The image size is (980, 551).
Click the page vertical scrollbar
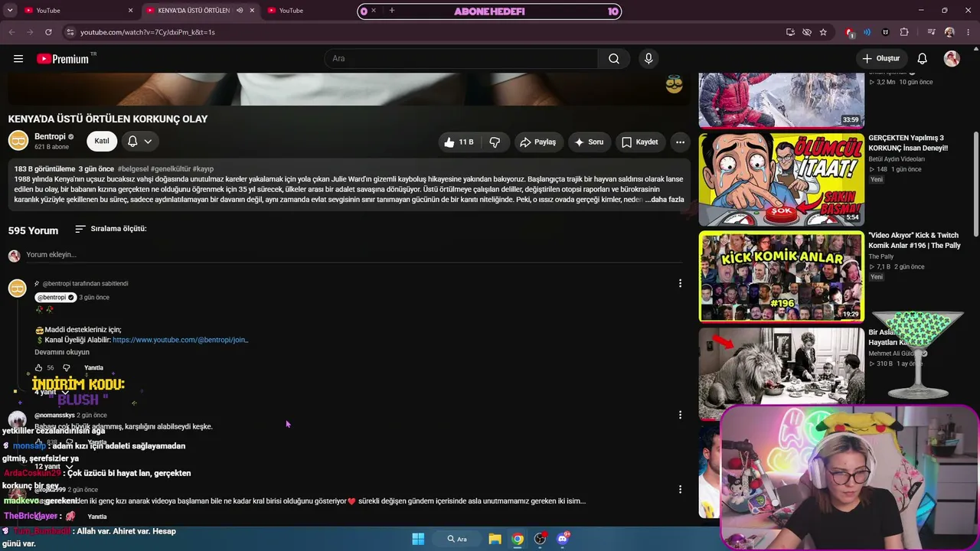tap(975, 184)
